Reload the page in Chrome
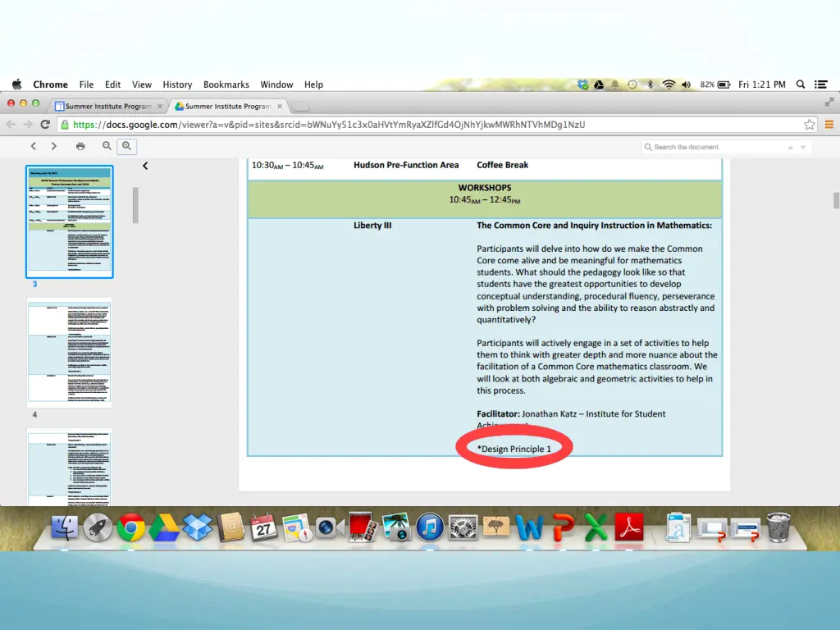 click(x=46, y=125)
